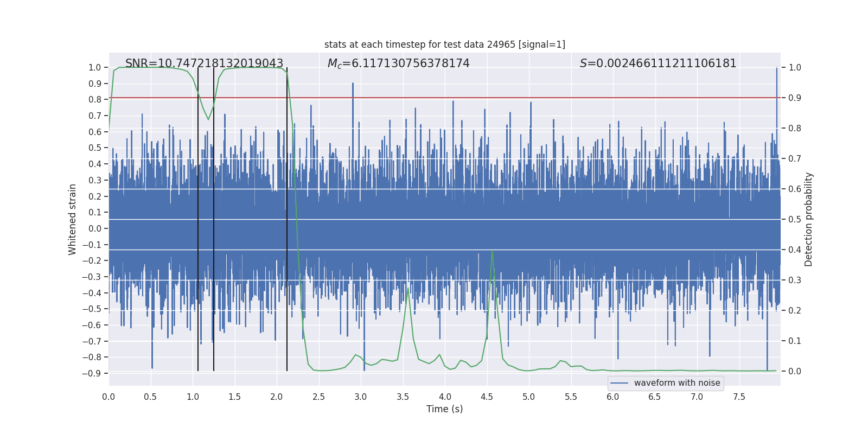Select the 'Whitened strain' y-axis label
The height and width of the screenshot is (434, 868).
point(72,219)
